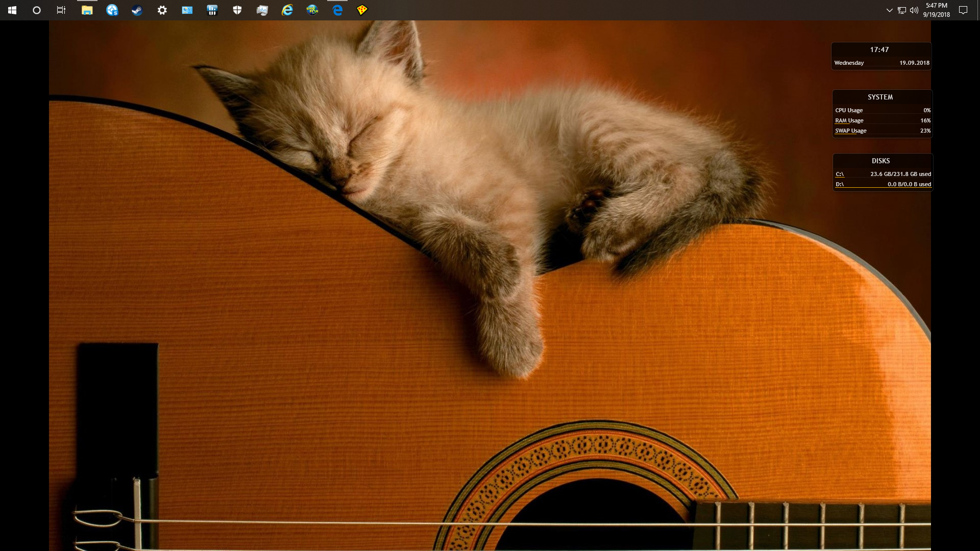
Task: Open the Big Fish Games icon
Action: 312,10
